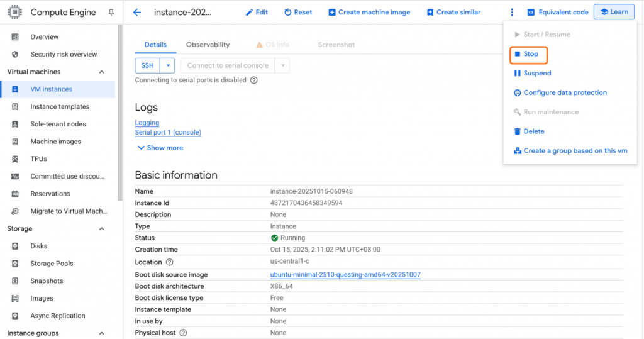644x339 pixels.
Task: Click the Committed use discounts percent icon
Action: point(15,176)
